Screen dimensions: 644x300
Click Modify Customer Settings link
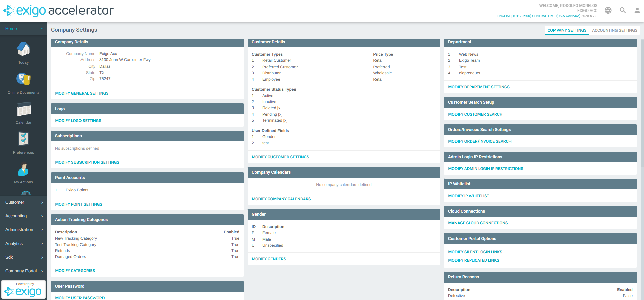280,157
